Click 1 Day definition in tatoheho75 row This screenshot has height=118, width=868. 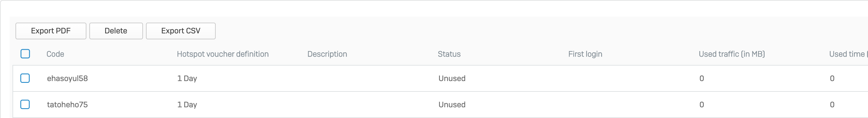[187, 105]
